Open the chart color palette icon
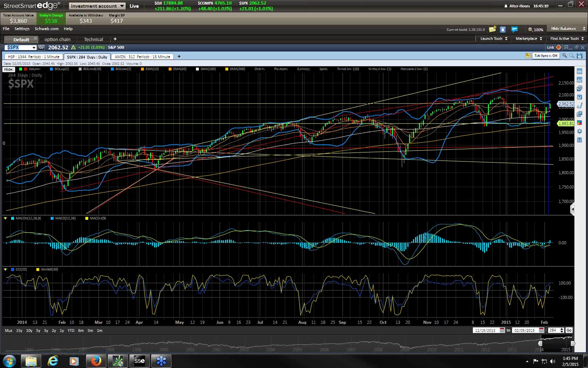The image size is (588, 368). [579, 123]
